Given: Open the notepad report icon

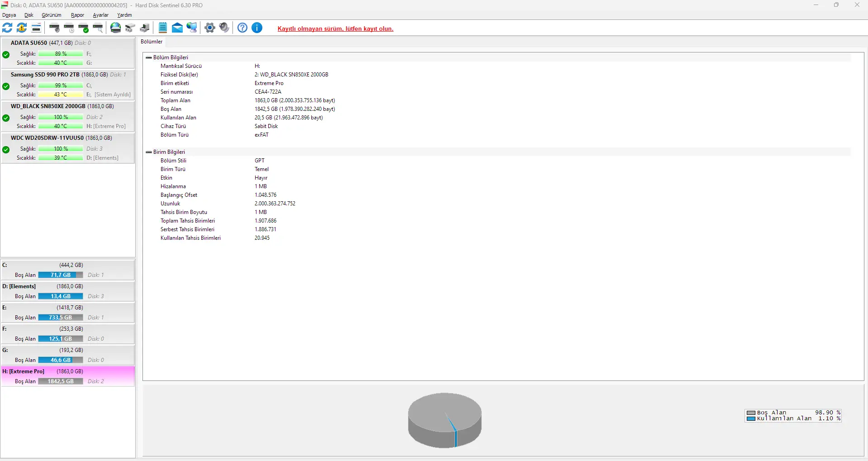Looking at the screenshot, I should [163, 28].
